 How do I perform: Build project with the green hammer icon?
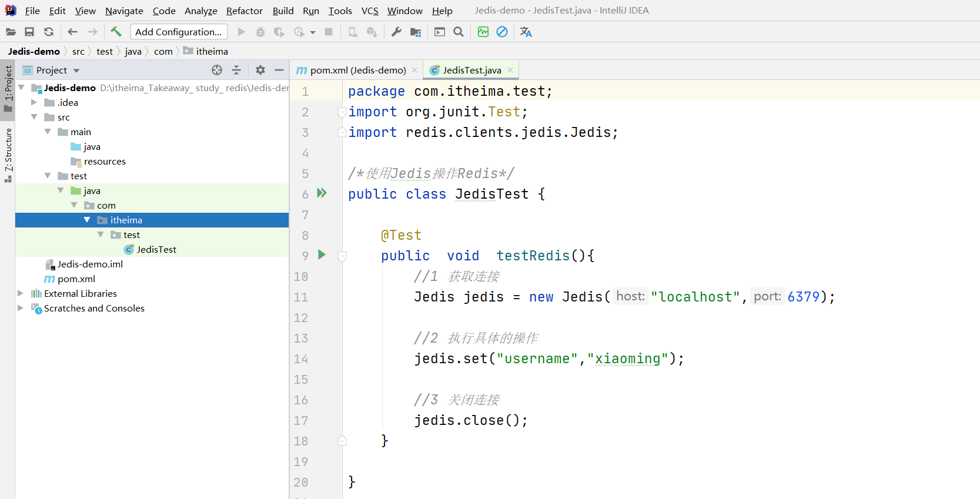point(116,32)
